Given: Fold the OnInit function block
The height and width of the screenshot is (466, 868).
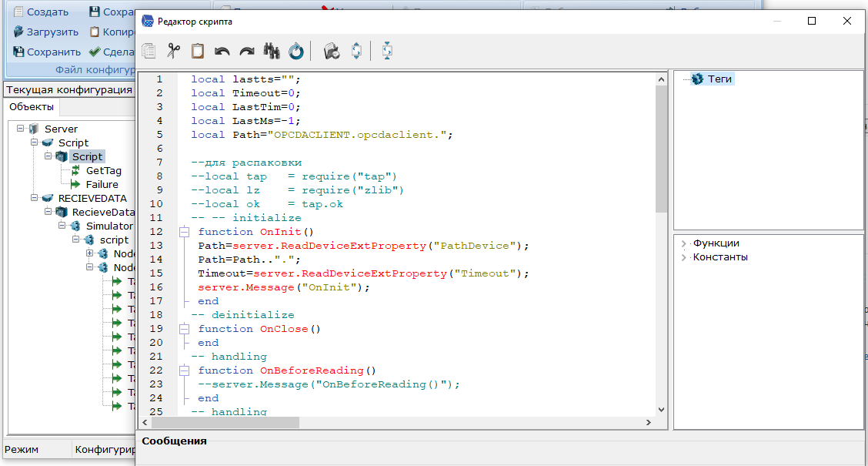Looking at the screenshot, I should pyautogui.click(x=185, y=232).
